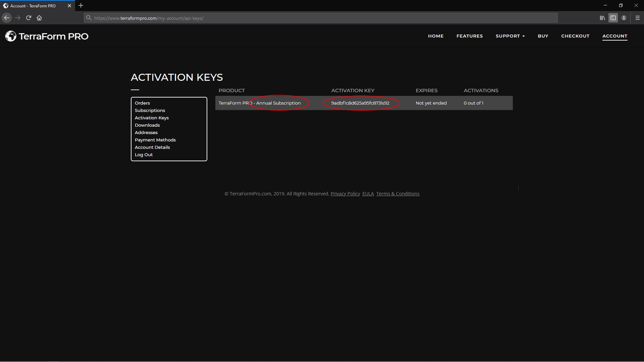Screen dimensions: 644x362
Task: Open the library bookshelf icon
Action: [x=602, y=18]
